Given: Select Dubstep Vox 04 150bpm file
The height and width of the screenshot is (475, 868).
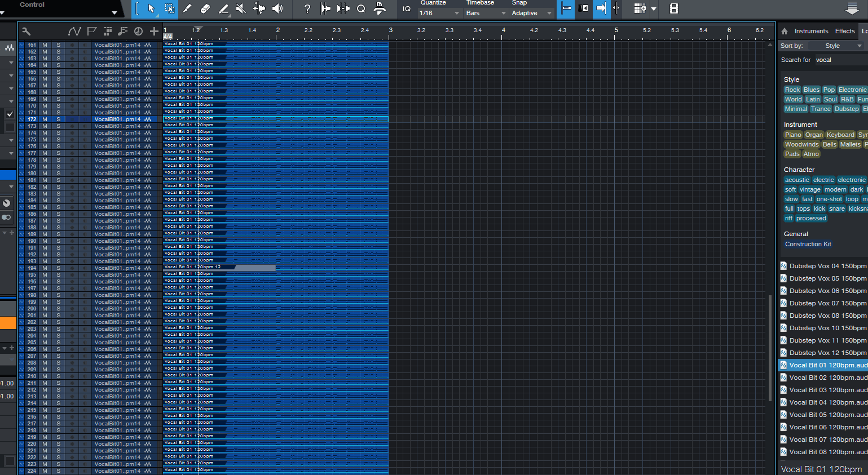Looking at the screenshot, I should (823, 266).
